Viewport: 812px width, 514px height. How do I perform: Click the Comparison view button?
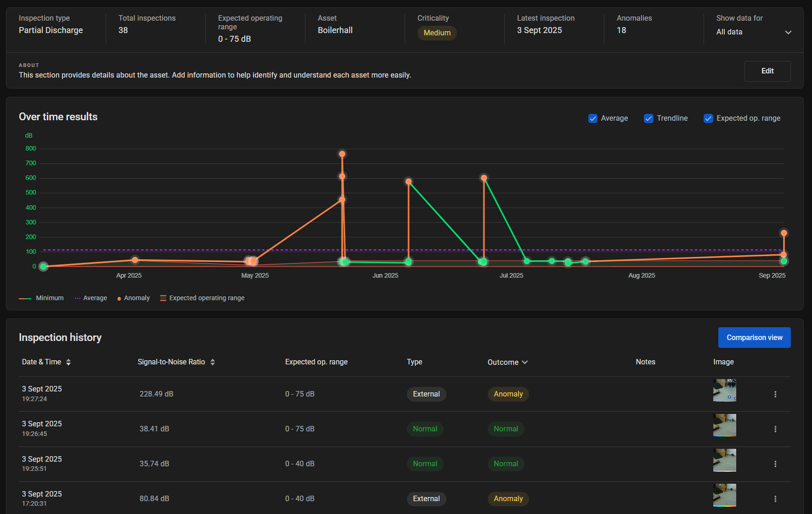coord(754,337)
